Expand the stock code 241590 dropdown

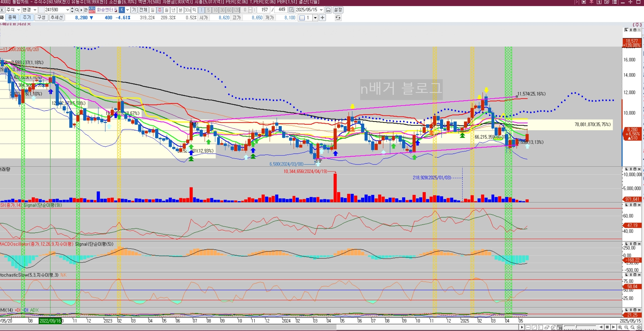pos(67,10)
